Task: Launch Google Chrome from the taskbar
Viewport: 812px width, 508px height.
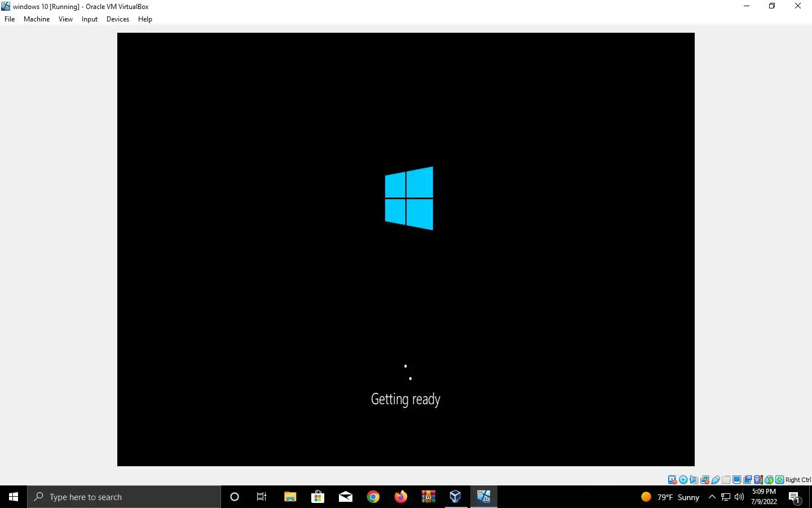Action: click(373, 497)
